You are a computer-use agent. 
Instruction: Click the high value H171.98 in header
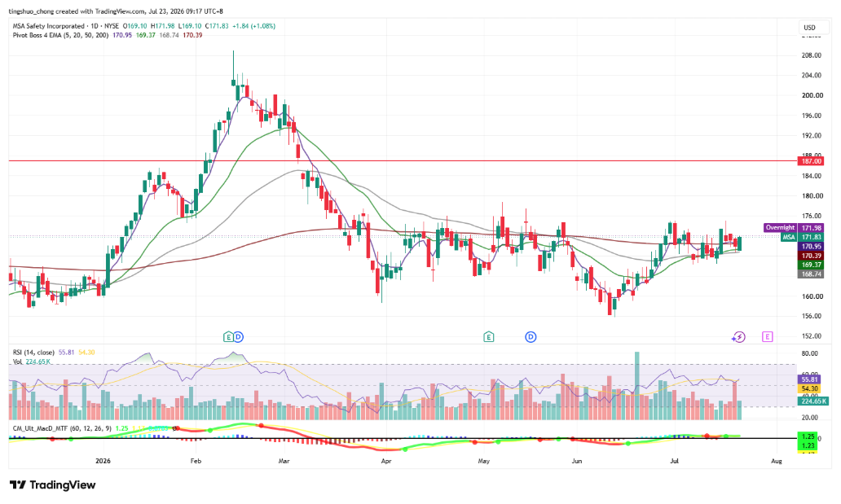(x=162, y=26)
